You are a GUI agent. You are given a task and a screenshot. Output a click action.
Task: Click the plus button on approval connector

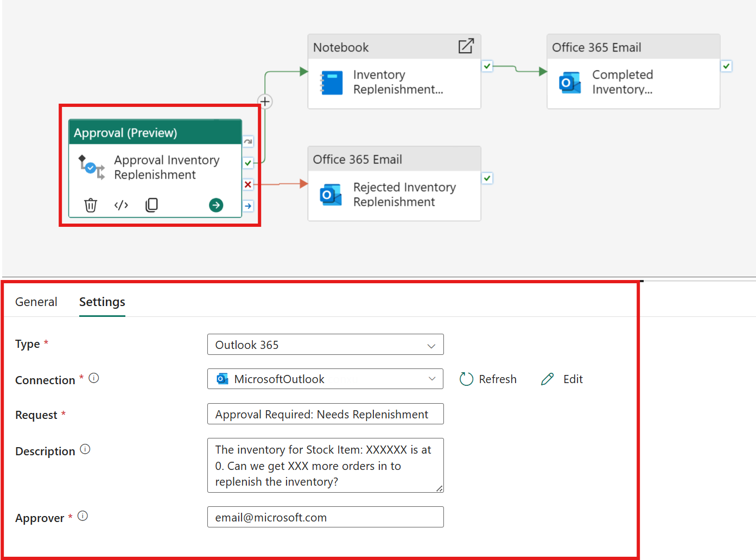pos(265,101)
